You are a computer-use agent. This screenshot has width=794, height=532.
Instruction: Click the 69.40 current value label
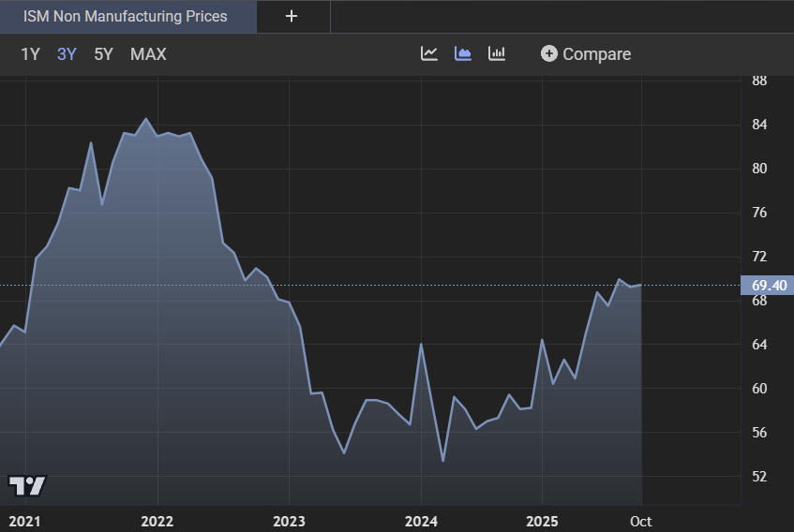(x=768, y=285)
